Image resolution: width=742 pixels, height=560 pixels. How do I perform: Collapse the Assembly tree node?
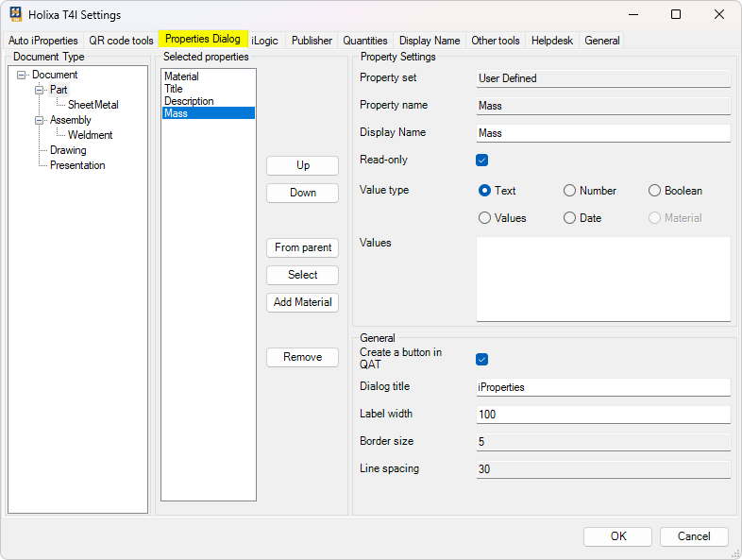tap(40, 120)
